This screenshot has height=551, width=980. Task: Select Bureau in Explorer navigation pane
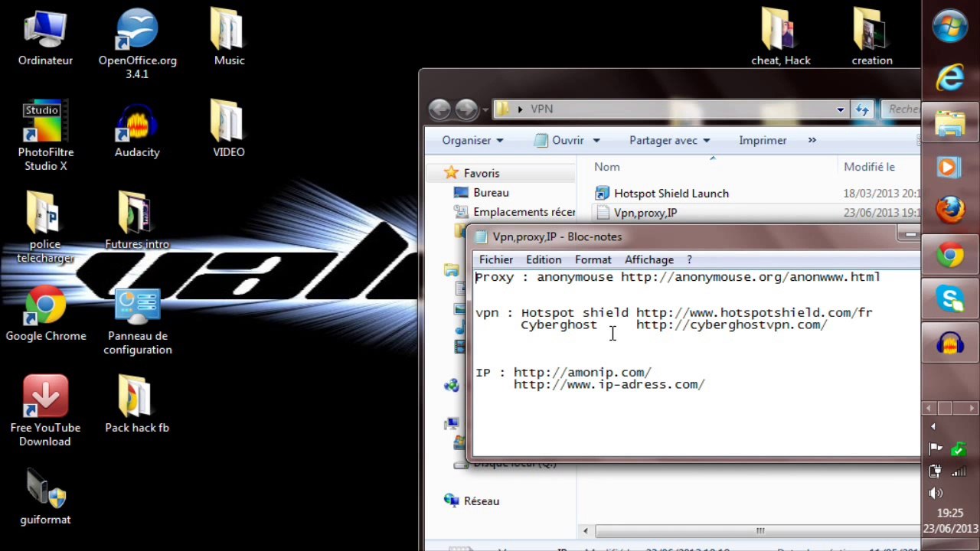tap(481, 193)
